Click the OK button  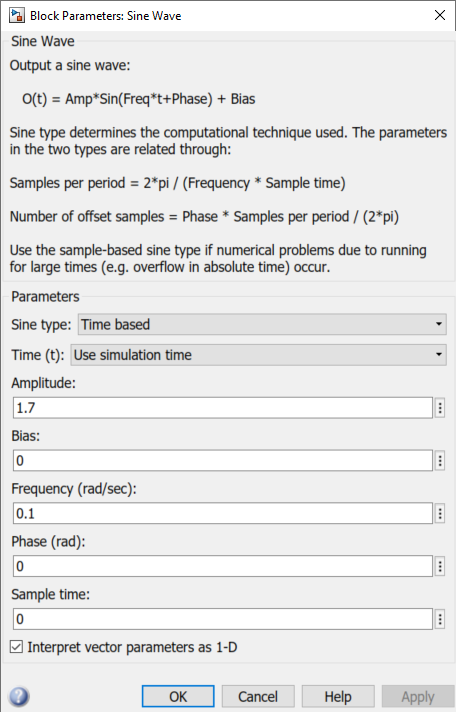pyautogui.click(x=178, y=697)
